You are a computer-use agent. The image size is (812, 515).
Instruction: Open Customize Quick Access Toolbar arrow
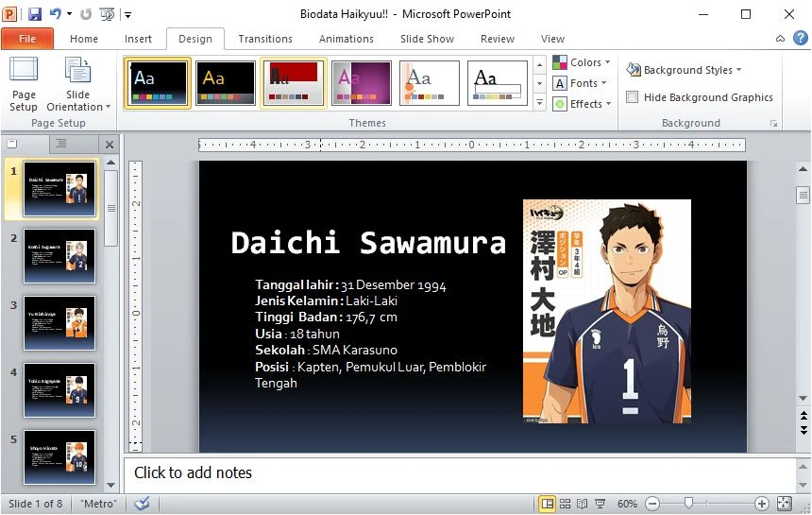(x=127, y=14)
